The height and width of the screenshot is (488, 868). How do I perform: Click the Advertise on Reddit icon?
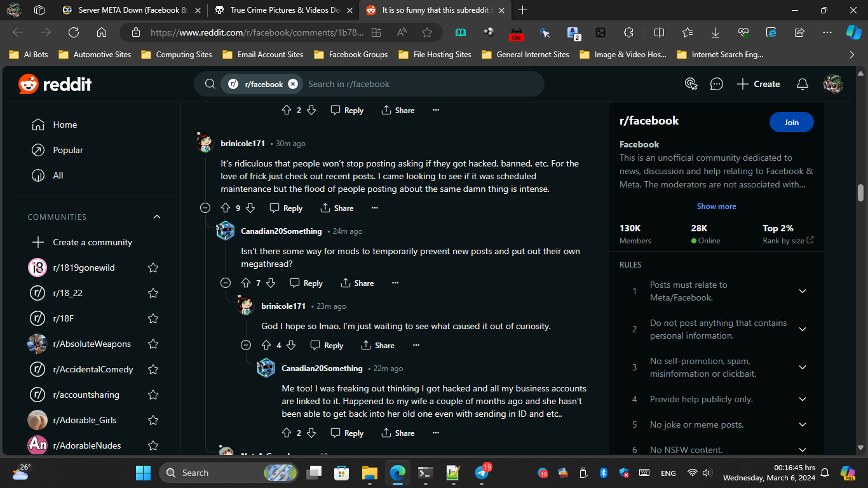click(x=691, y=84)
